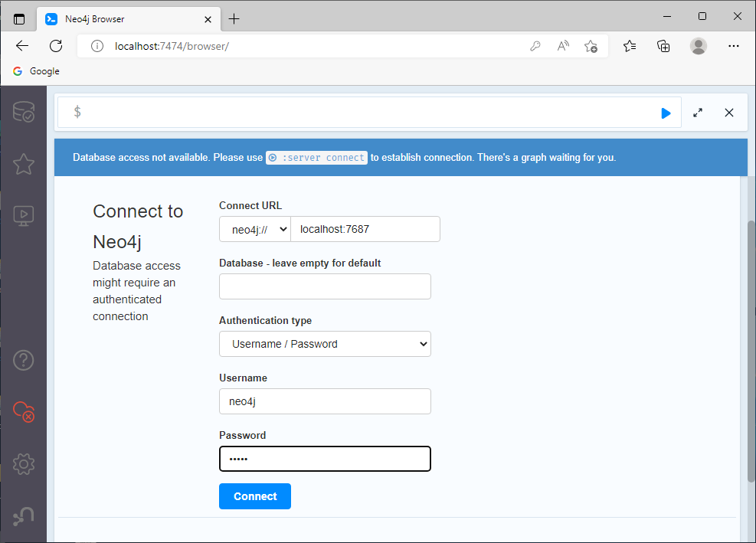Open the Browser Settings gear icon
Screen dimensions: 756x543
click(x=24, y=464)
